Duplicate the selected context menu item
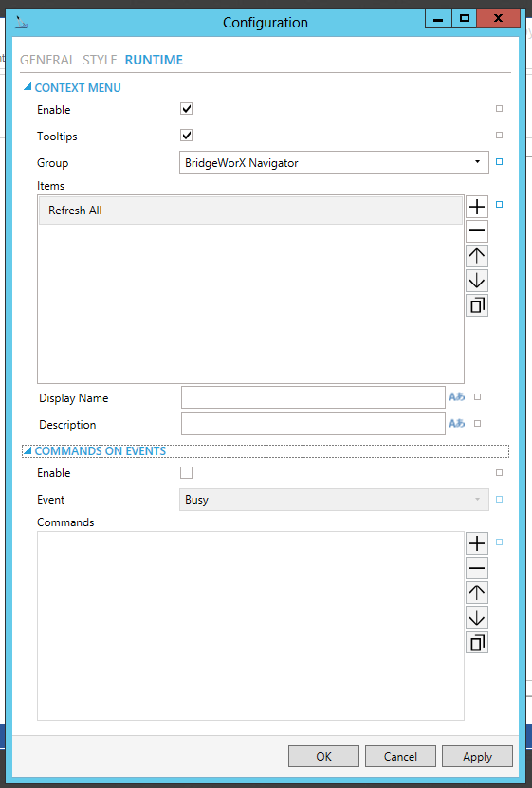 click(477, 305)
